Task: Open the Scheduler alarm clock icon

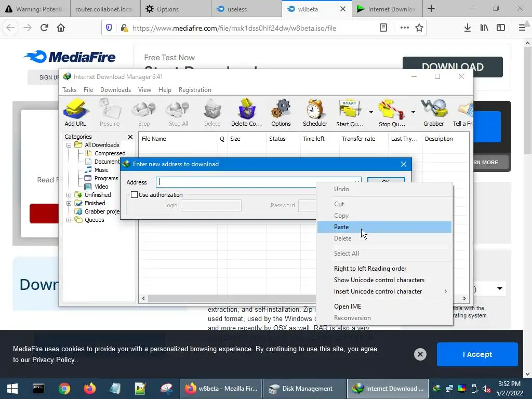Action: [x=315, y=113]
